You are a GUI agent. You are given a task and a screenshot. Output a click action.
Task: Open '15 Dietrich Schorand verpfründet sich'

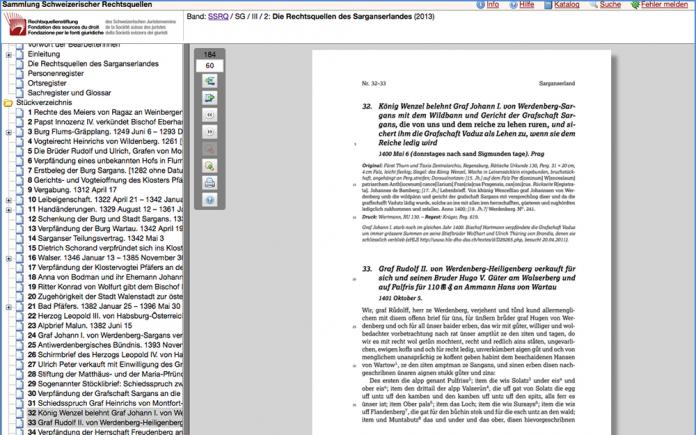click(105, 249)
